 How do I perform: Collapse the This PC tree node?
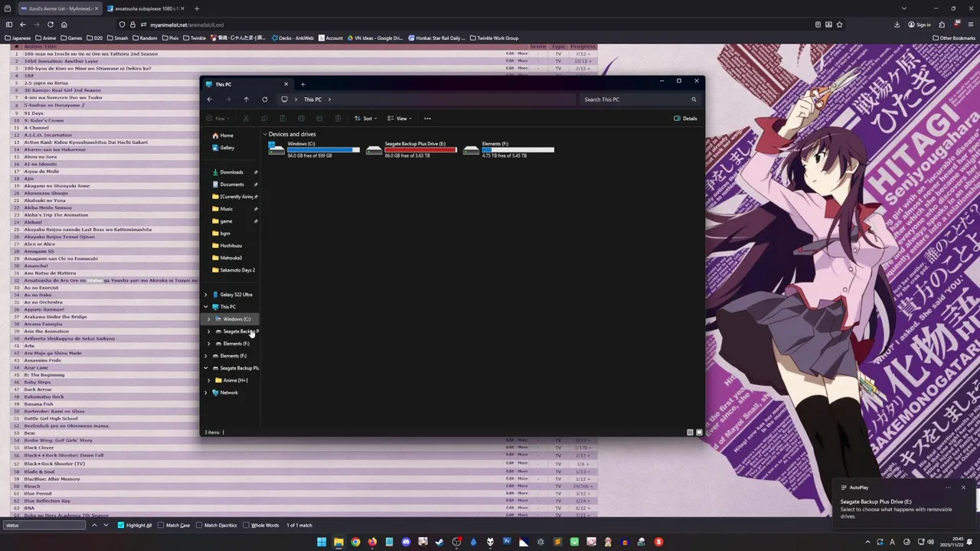click(205, 307)
